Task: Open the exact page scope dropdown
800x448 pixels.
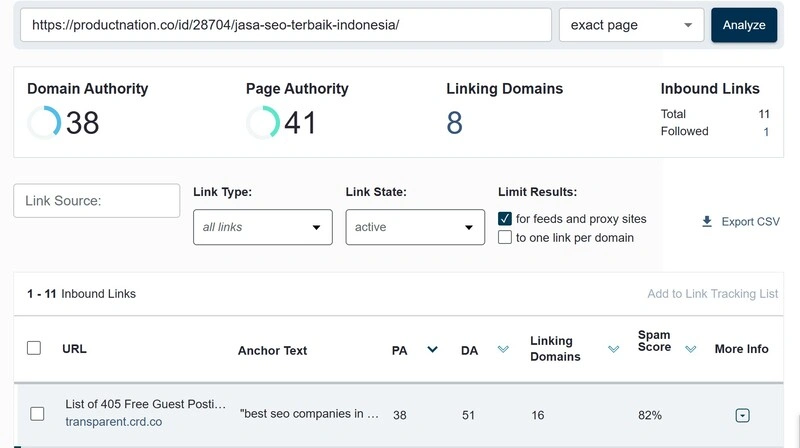Action: tap(631, 25)
